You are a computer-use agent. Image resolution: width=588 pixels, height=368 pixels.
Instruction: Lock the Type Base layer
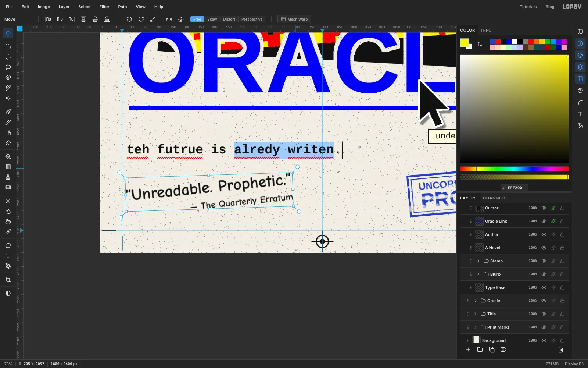562,287
